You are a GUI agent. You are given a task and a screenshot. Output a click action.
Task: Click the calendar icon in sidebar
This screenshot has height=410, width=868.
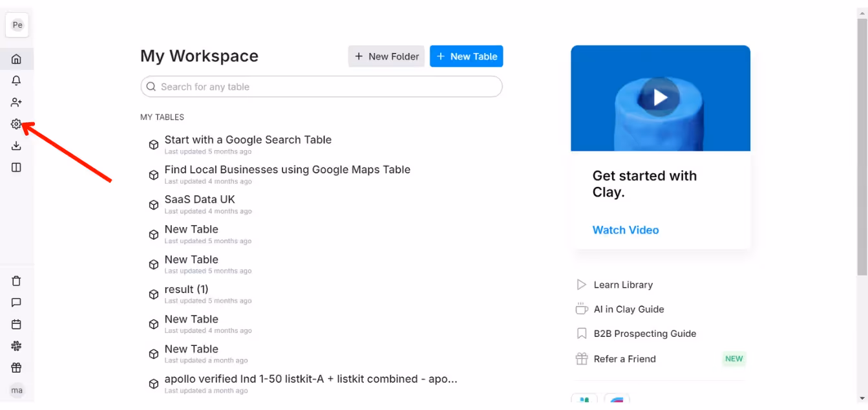point(16,324)
